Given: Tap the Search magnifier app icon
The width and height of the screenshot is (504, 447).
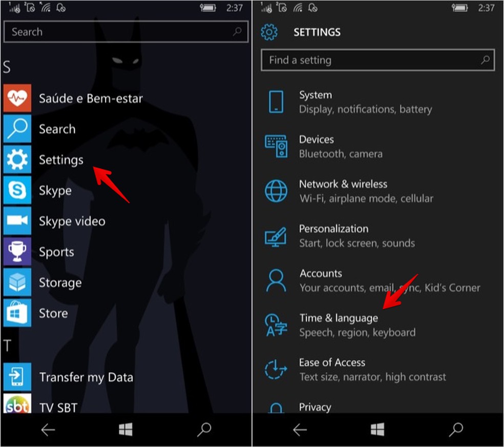Looking at the screenshot, I should (17, 129).
